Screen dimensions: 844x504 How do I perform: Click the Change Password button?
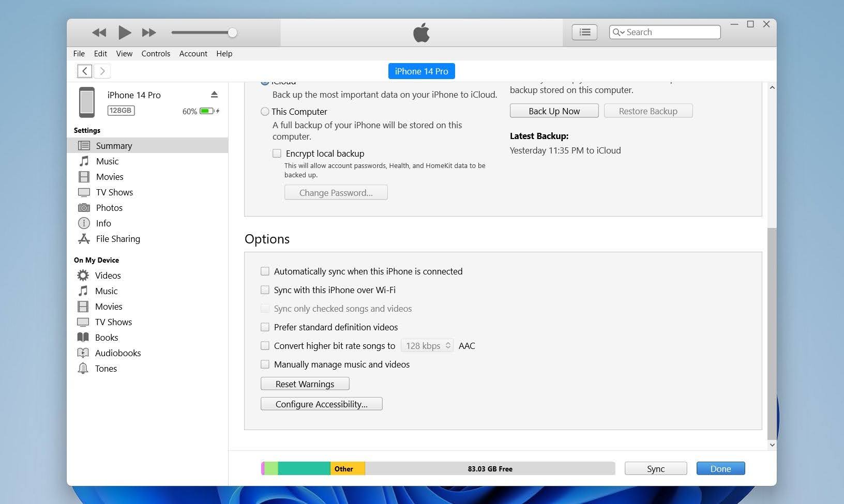click(336, 193)
